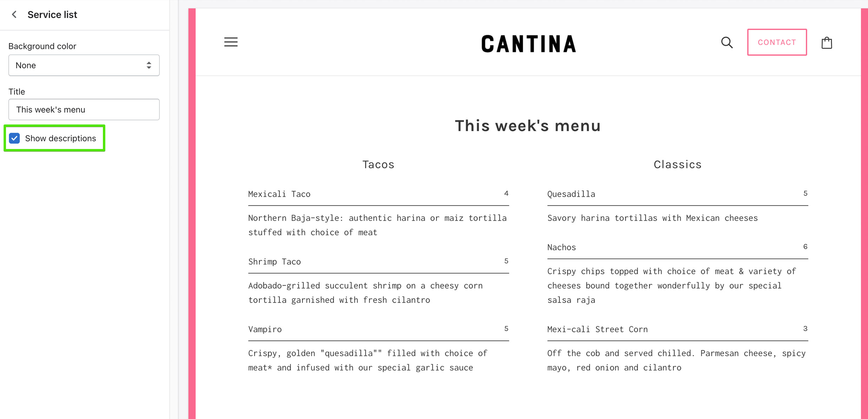
Task: Open the shopping bag cart icon
Action: tap(827, 42)
